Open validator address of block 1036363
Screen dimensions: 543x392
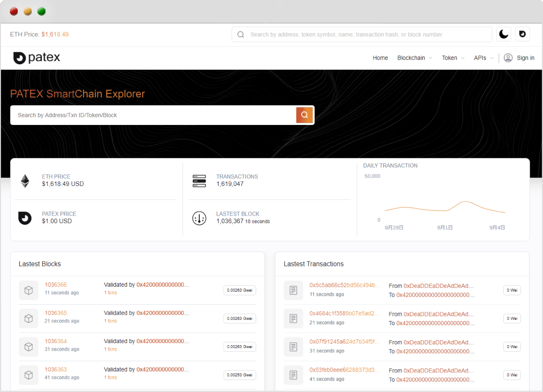pyautogui.click(x=163, y=369)
